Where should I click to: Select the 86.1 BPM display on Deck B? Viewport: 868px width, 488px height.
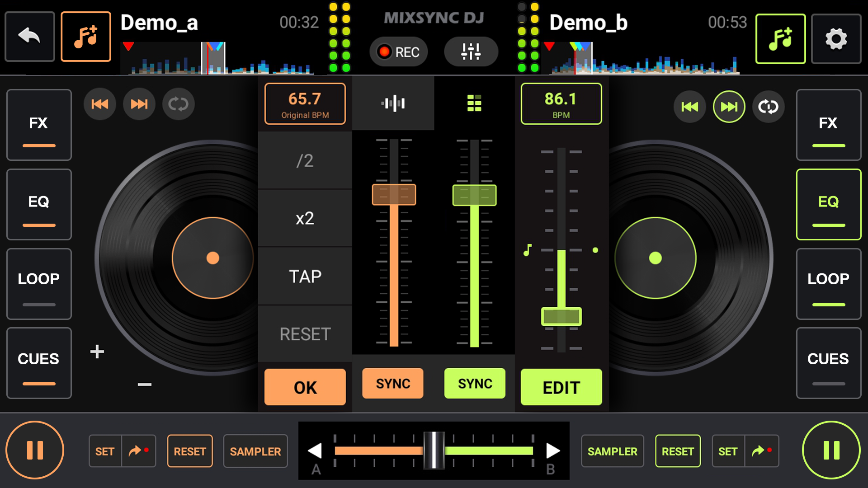[x=561, y=104]
